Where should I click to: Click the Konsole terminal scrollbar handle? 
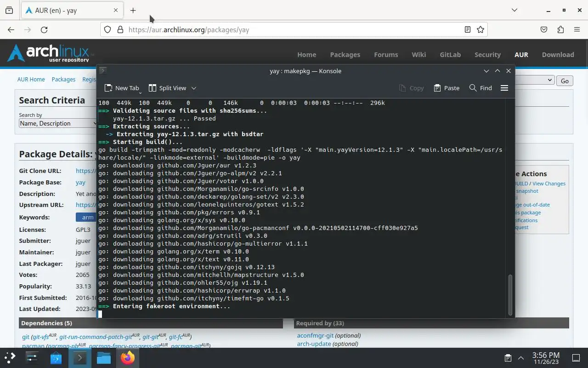click(x=510, y=294)
